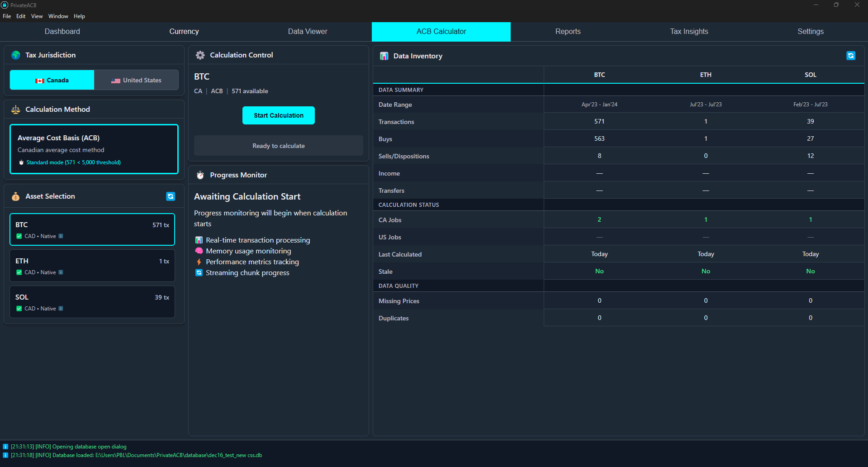Click the Start Calculation button

tap(278, 115)
